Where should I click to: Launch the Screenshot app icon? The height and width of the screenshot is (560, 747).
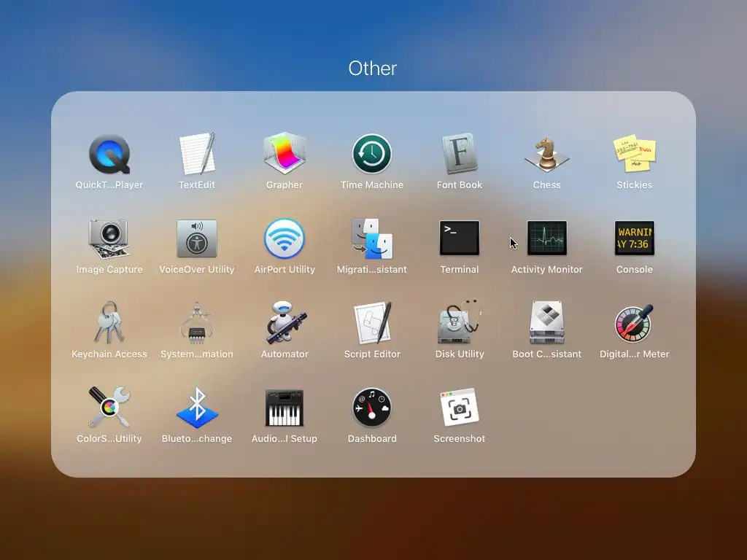[460, 407]
